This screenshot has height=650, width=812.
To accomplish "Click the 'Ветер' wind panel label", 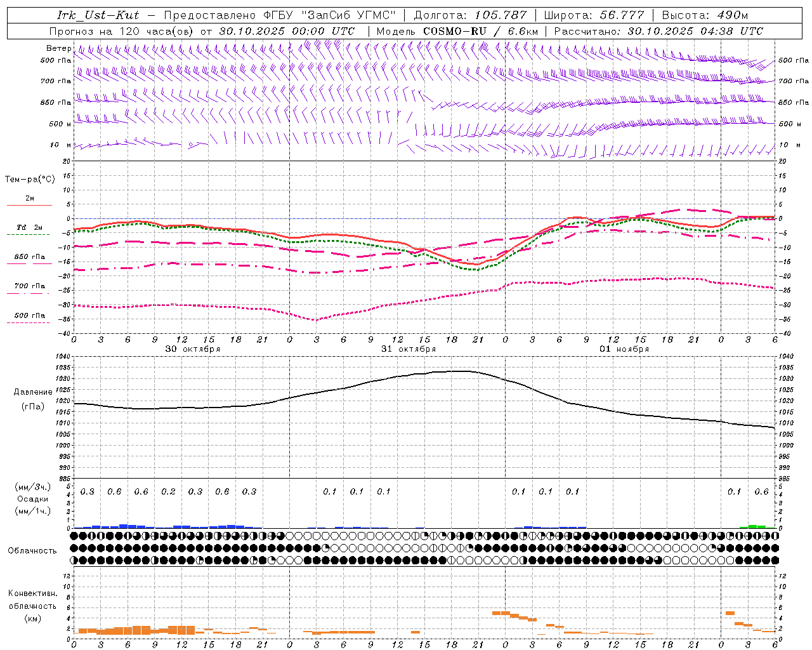I will point(58,48).
